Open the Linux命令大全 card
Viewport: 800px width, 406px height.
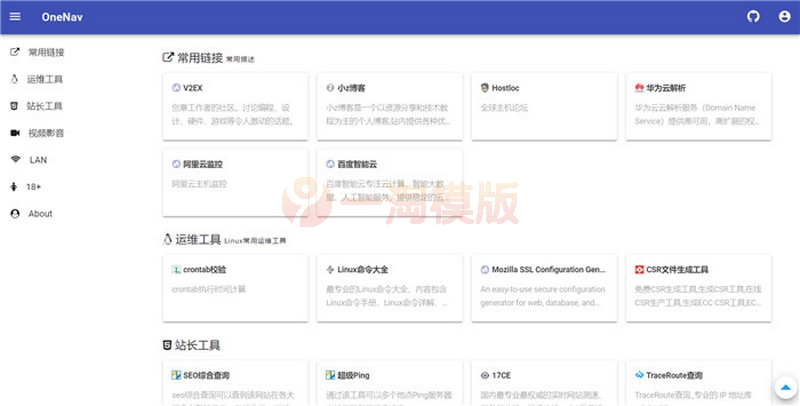(390, 288)
